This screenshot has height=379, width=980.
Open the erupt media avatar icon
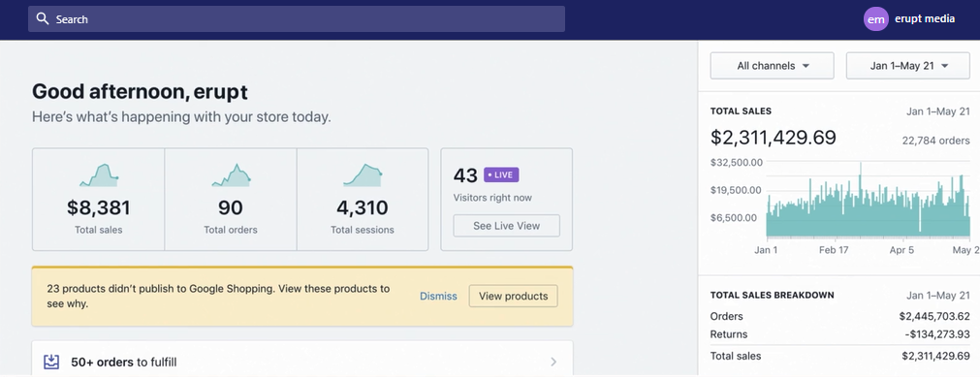point(875,18)
